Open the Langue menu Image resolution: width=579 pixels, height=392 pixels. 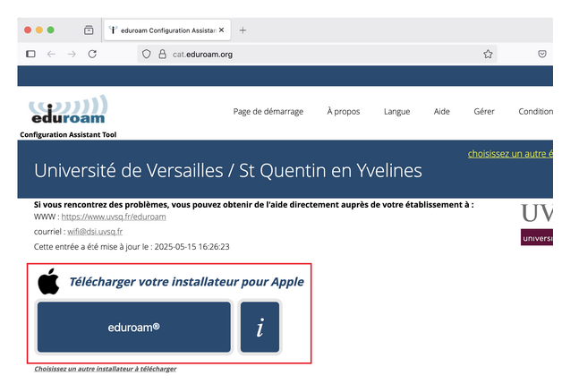[397, 111]
